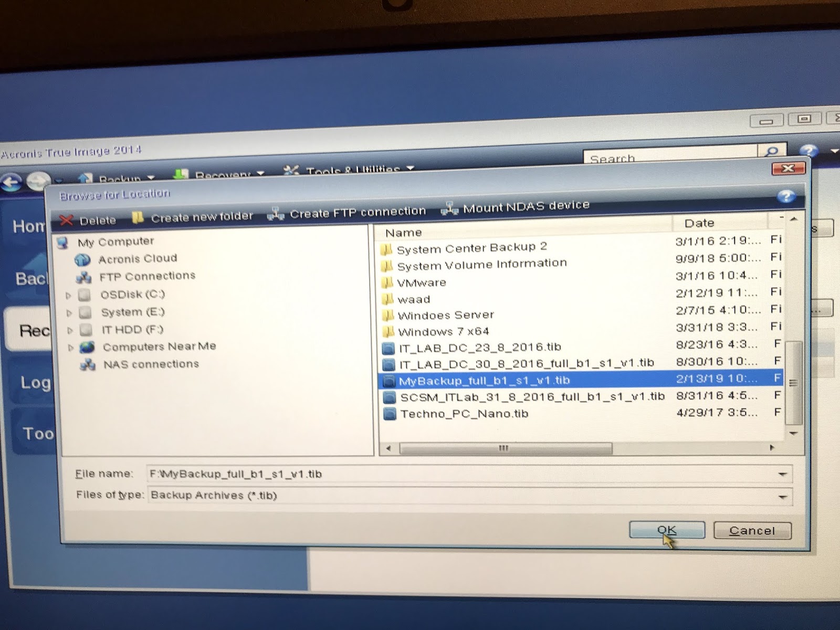The height and width of the screenshot is (630, 840).
Task: Select the FTP Connections icon
Action: coord(83,277)
